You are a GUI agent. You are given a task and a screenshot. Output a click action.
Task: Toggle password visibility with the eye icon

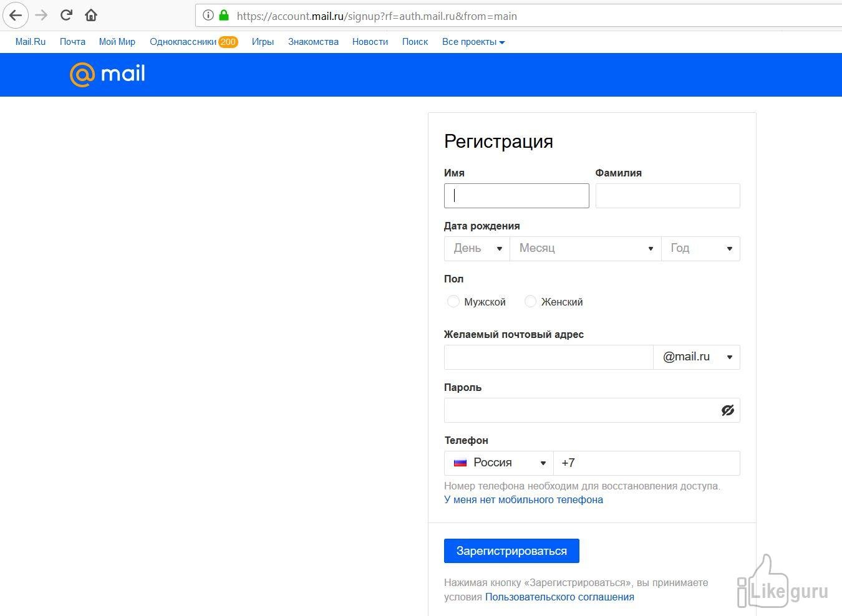(728, 410)
